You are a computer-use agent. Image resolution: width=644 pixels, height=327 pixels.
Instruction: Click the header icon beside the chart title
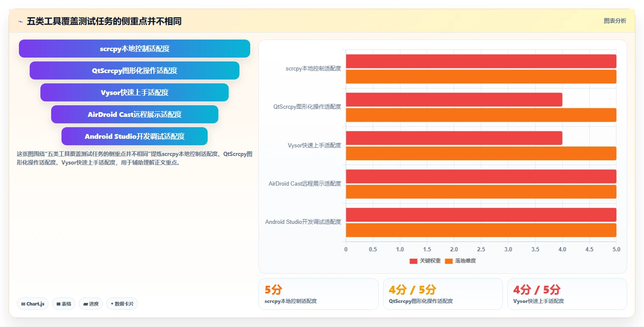point(20,21)
